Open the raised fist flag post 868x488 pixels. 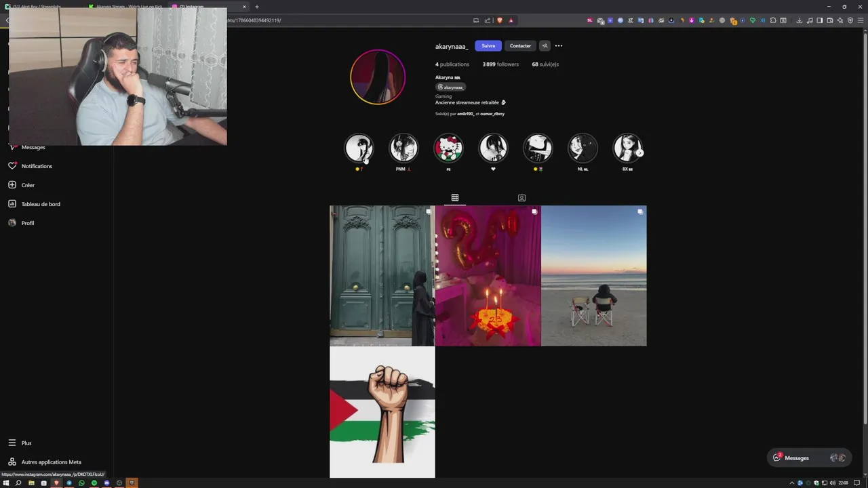382,412
